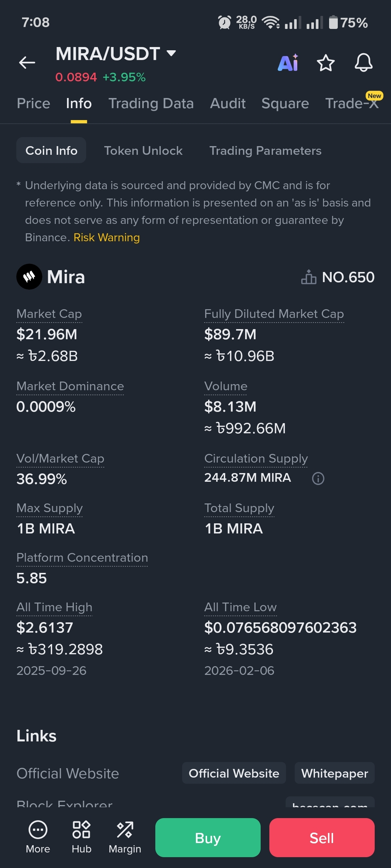Tap the $21.96M market cap value
Screen dimensions: 391x868
(x=47, y=334)
